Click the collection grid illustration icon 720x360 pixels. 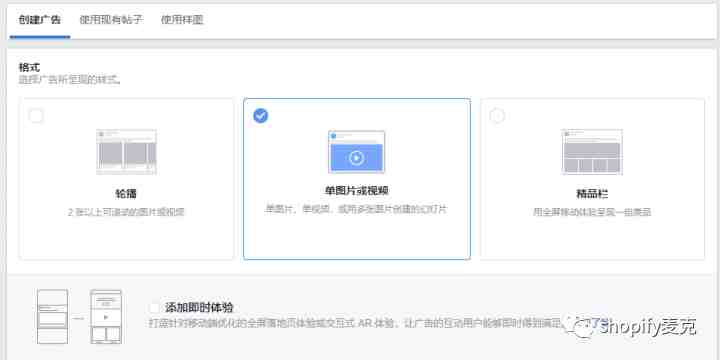592,152
